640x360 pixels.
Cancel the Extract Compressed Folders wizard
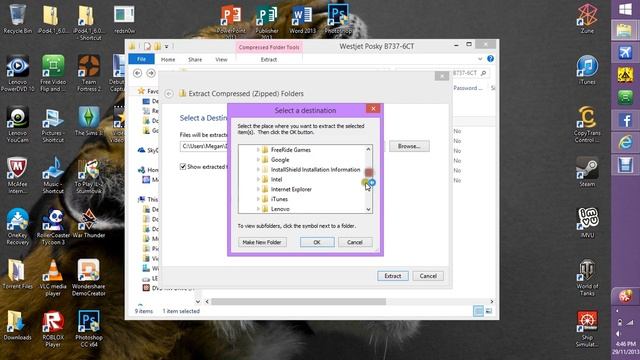[x=428, y=276]
